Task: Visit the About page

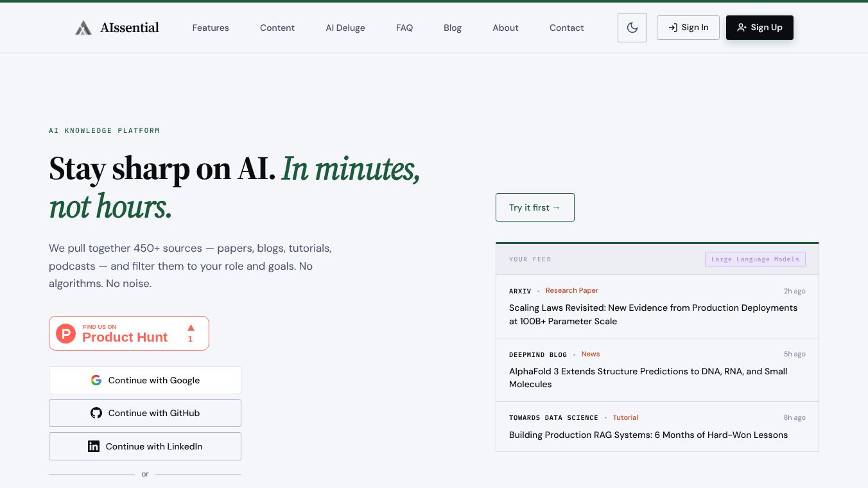Action: pyautogui.click(x=505, y=28)
